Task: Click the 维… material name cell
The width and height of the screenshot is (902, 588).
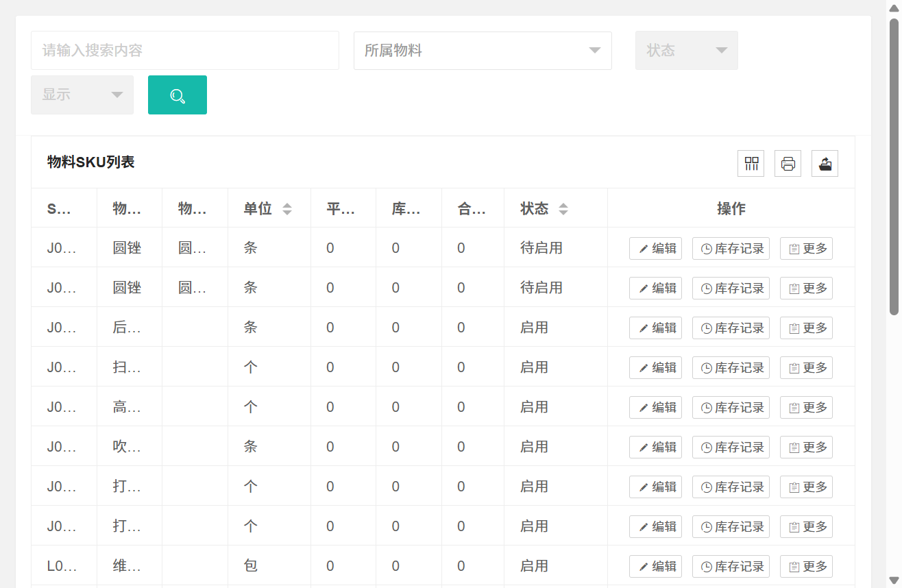Action: click(x=130, y=565)
